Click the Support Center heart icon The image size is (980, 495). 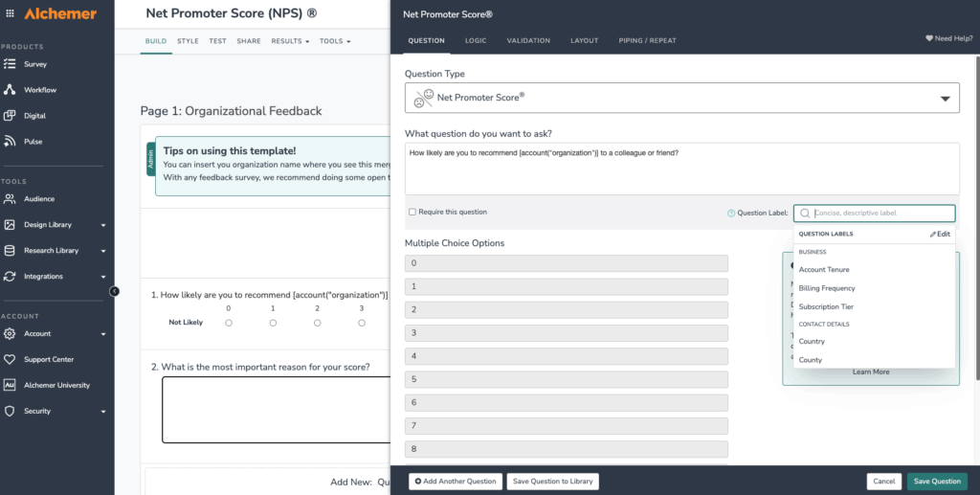[x=10, y=359]
